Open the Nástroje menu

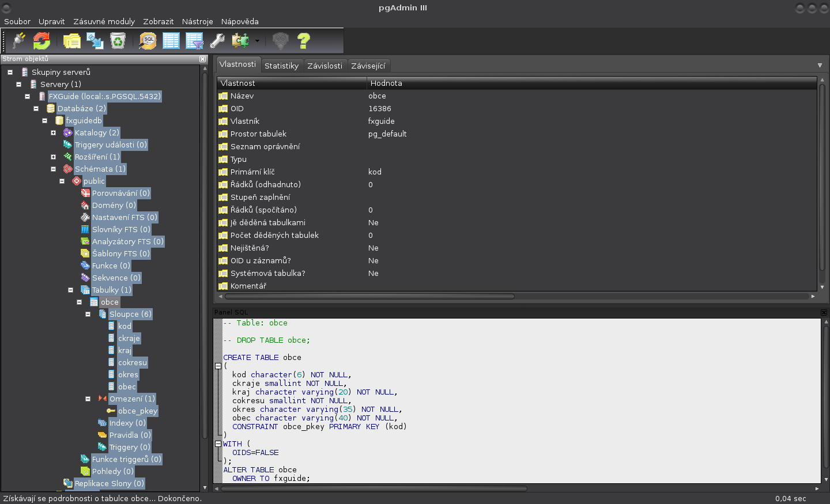[x=197, y=21]
